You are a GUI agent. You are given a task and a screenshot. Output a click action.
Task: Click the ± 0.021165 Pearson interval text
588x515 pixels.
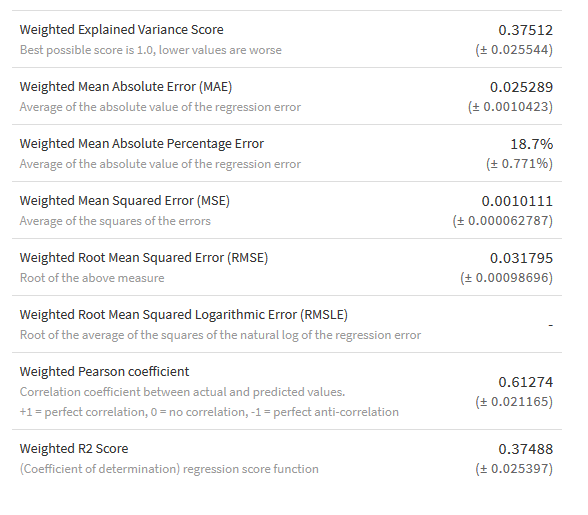(x=514, y=402)
